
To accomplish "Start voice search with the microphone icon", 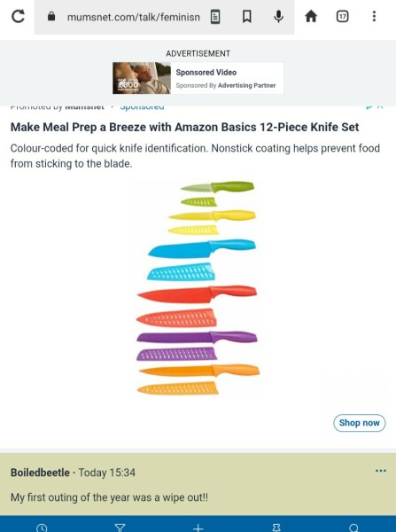I will [278, 16].
